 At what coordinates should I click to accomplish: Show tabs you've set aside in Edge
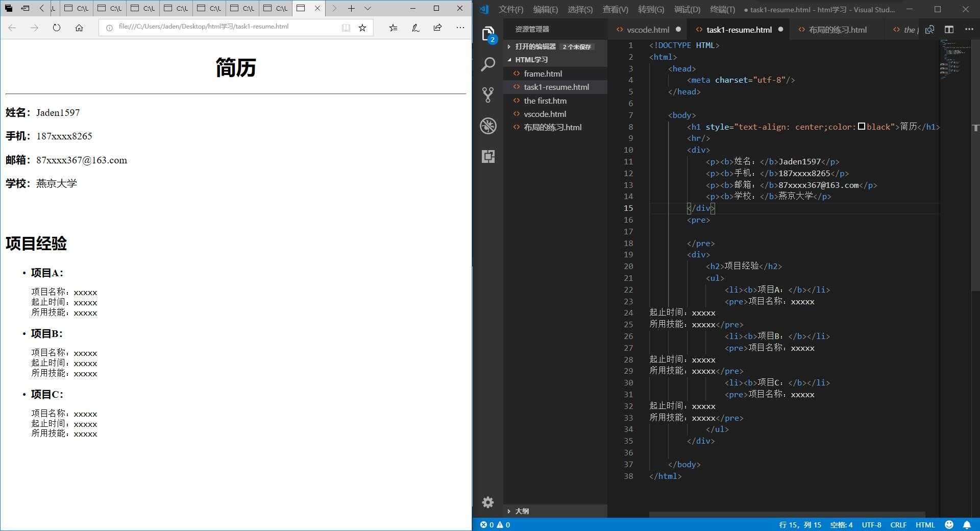pyautogui.click(x=9, y=8)
